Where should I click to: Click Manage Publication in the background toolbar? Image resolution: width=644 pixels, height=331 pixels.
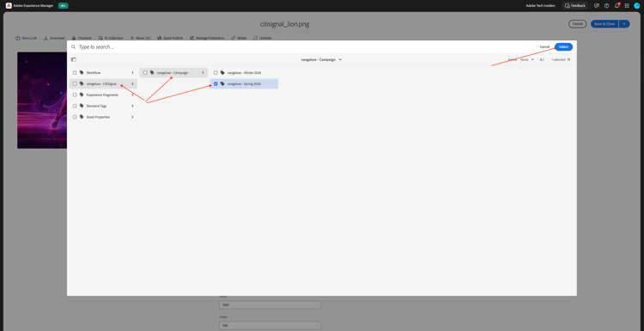click(x=207, y=38)
